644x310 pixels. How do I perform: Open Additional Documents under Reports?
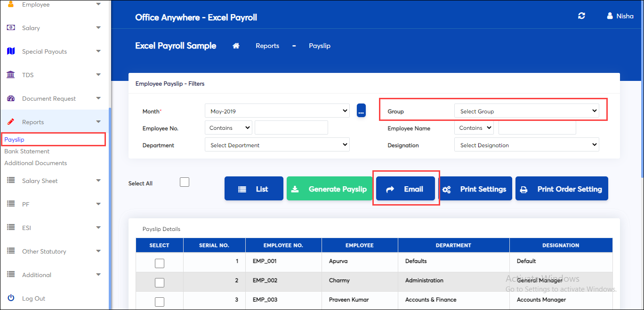(36, 163)
